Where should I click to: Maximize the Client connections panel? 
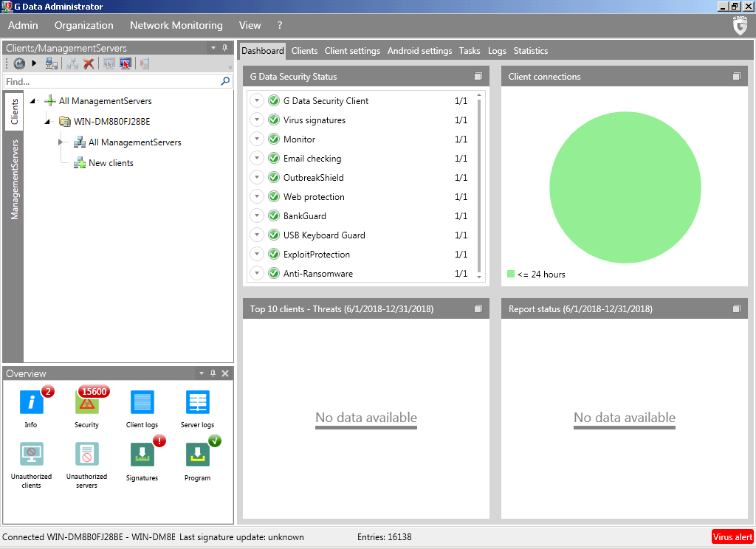(x=736, y=77)
